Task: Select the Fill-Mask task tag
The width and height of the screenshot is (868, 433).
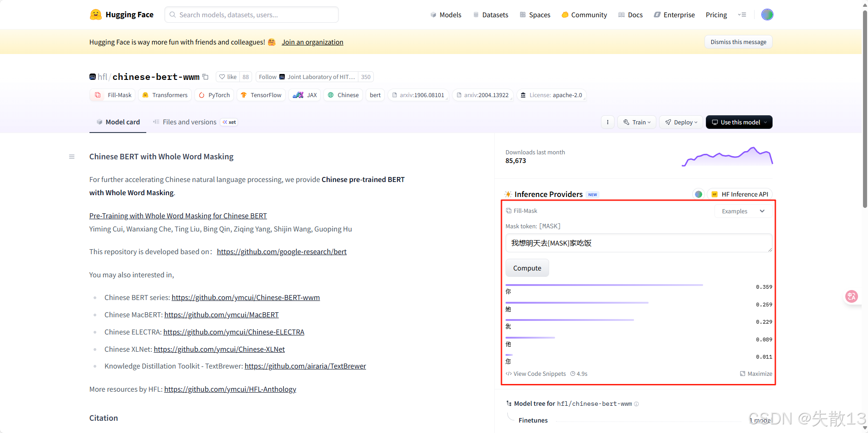Action: coord(113,95)
